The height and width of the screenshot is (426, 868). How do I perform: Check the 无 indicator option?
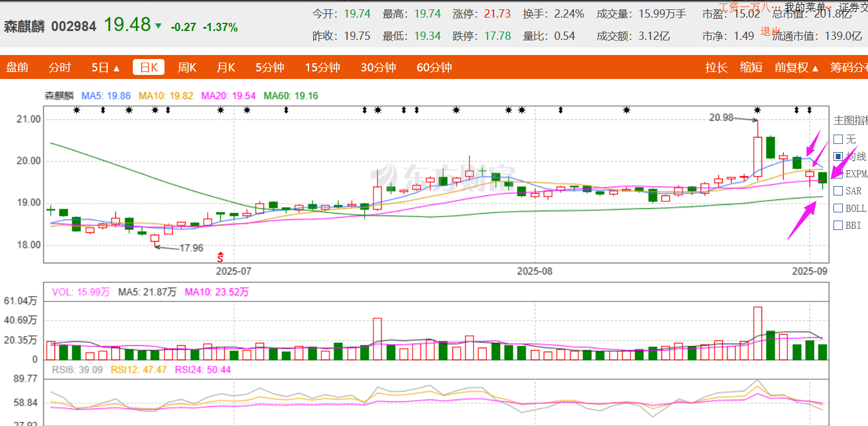coord(838,139)
